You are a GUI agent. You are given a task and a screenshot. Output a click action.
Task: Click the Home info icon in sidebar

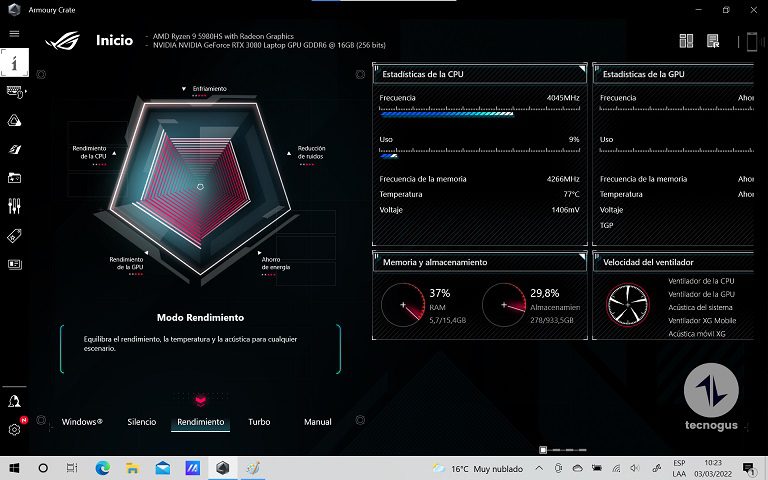pyautogui.click(x=14, y=62)
